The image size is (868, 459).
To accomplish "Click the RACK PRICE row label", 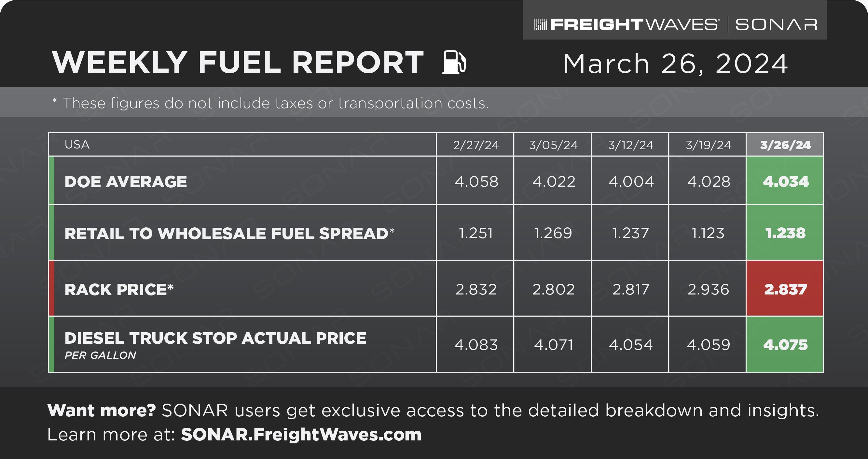I will click(119, 290).
